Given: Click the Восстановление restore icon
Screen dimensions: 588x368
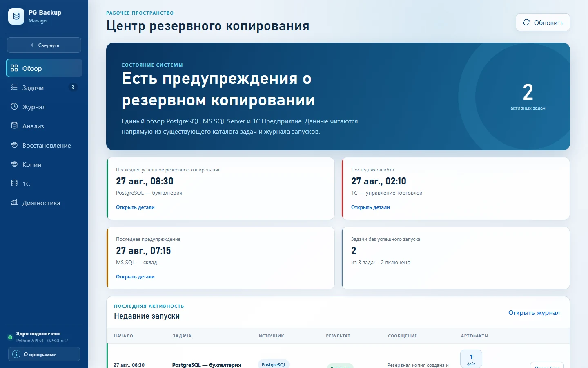Looking at the screenshot, I should coord(14,145).
